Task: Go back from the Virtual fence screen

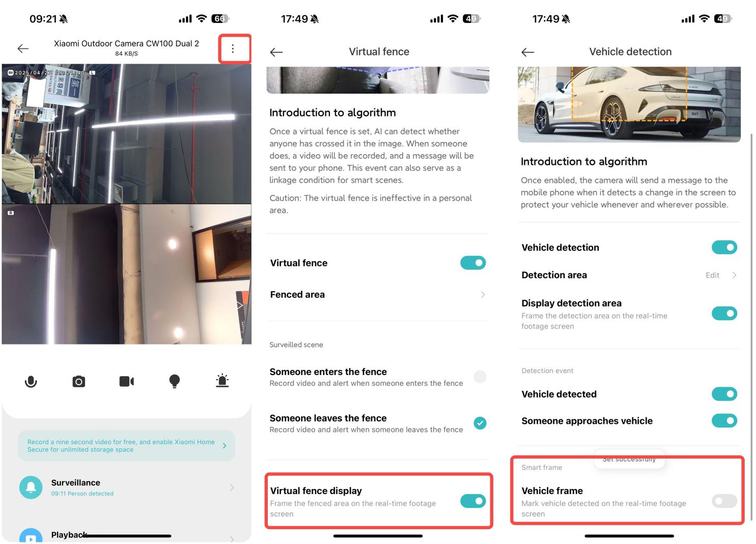Action: click(276, 52)
